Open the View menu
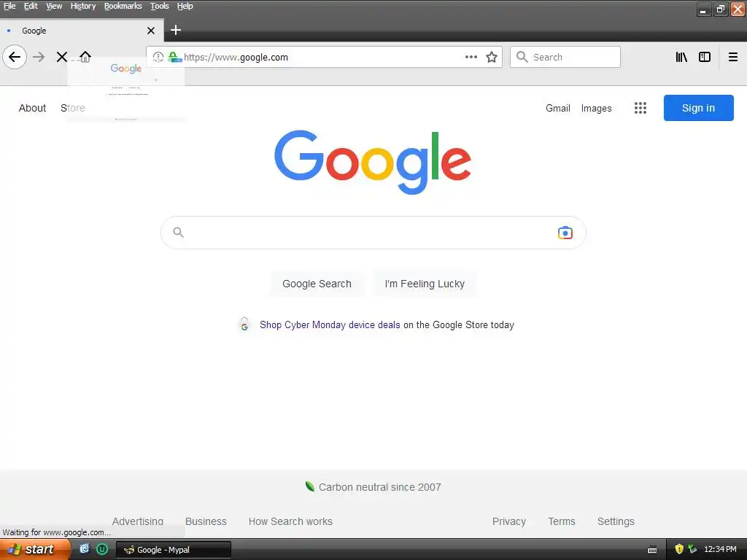 [x=54, y=6]
